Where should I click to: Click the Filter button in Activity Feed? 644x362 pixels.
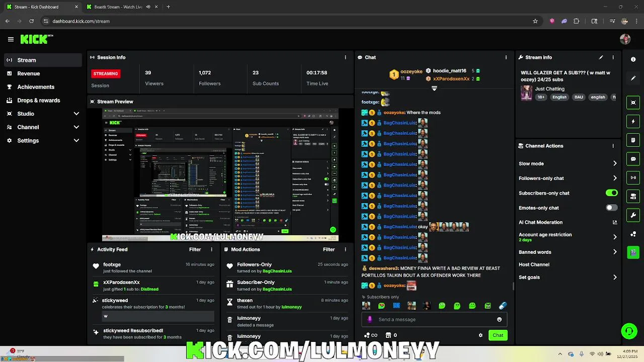tap(195, 249)
